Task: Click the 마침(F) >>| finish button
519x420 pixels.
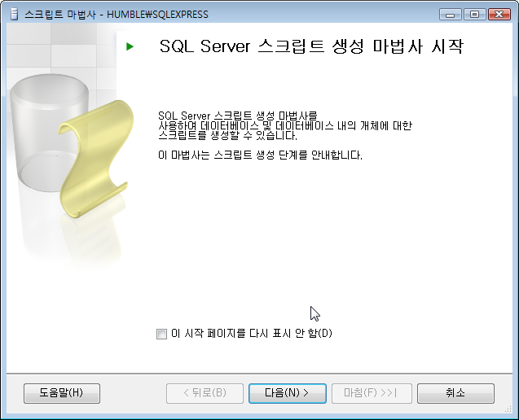Action: click(x=372, y=393)
